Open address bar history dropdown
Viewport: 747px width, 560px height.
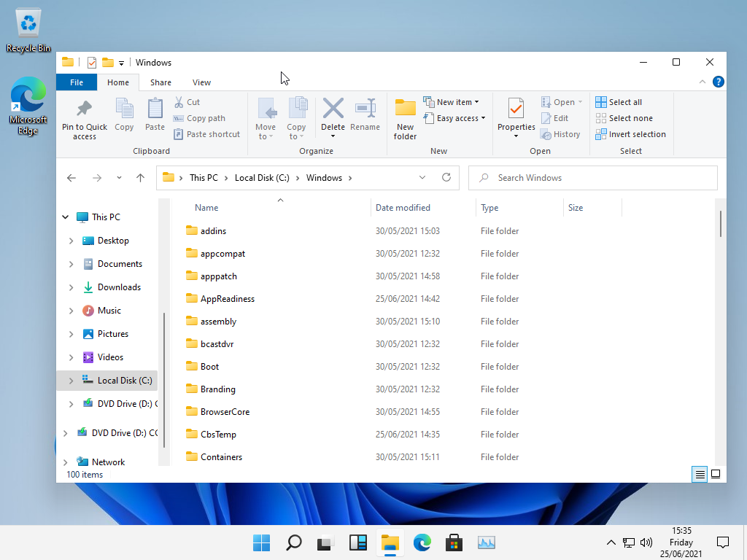click(x=422, y=177)
